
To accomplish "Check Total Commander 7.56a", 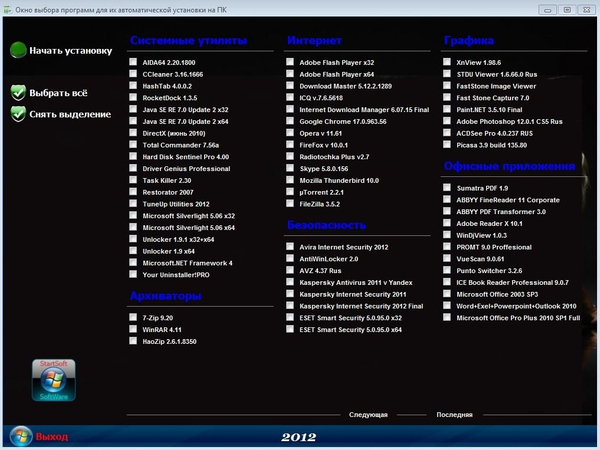I will coord(133,144).
